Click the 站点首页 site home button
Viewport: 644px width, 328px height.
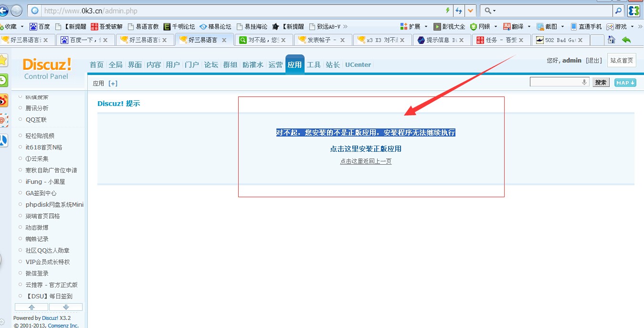click(622, 60)
